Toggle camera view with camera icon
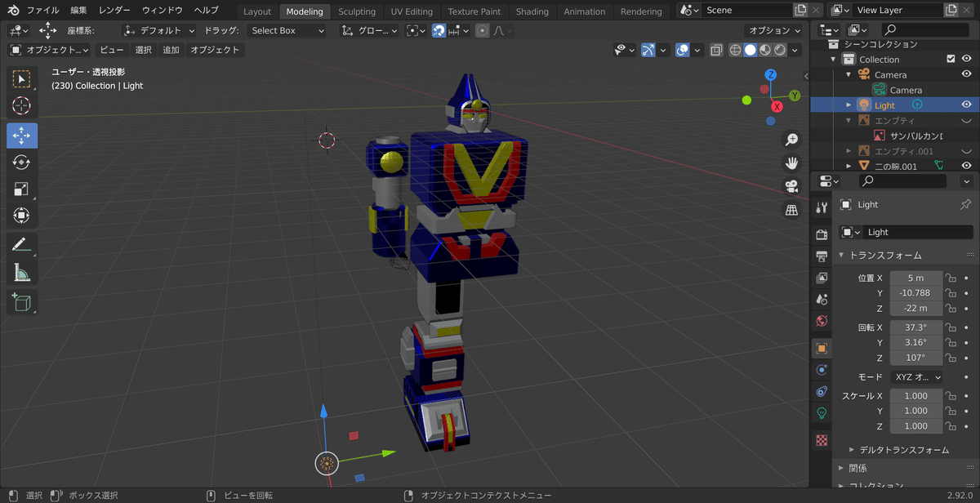This screenshot has height=503, width=980. pos(791,186)
